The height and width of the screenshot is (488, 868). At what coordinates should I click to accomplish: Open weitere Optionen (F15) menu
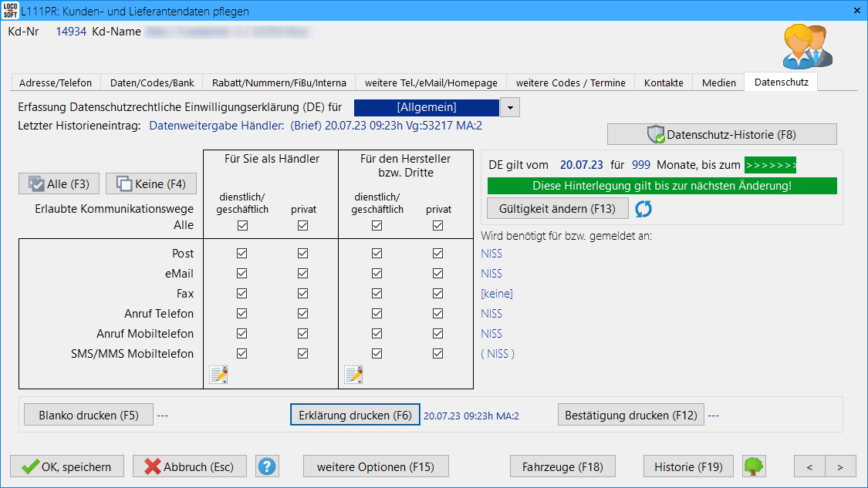(x=376, y=466)
